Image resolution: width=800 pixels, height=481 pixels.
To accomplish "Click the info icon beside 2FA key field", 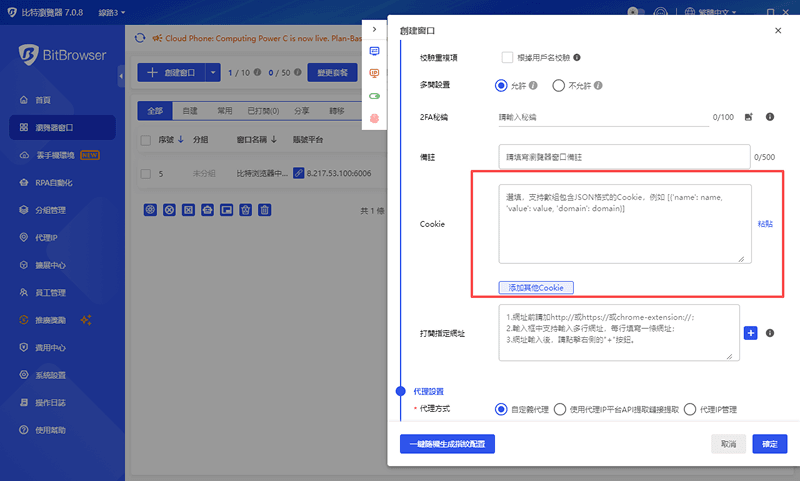I will [770, 117].
